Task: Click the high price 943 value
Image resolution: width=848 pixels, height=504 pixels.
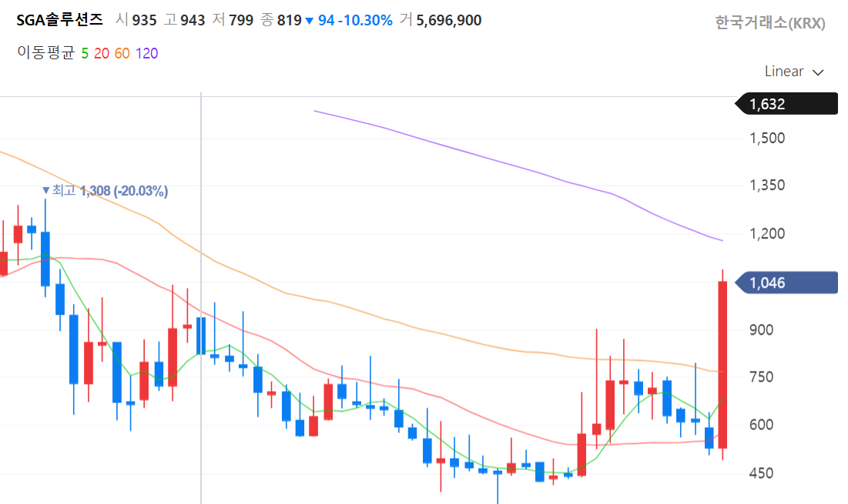Action: click(x=193, y=21)
